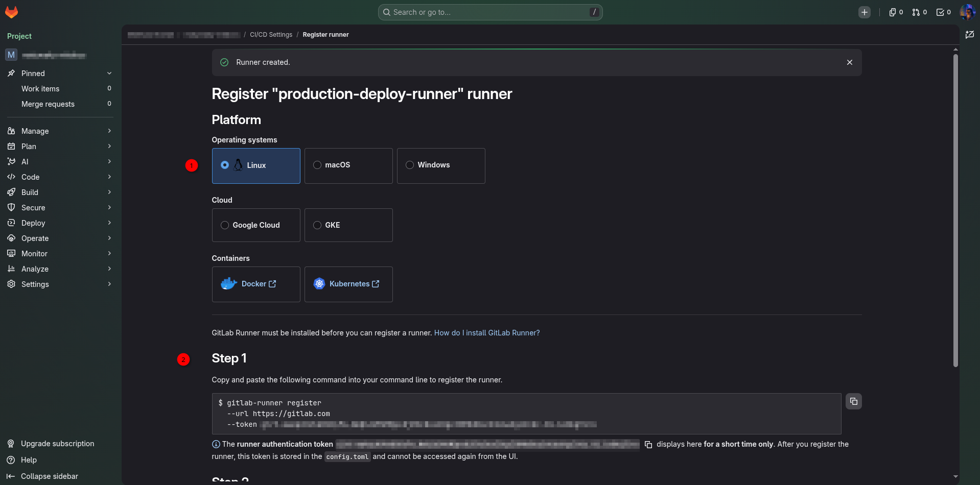
Task: Open the create new plus menu
Action: tap(864, 12)
